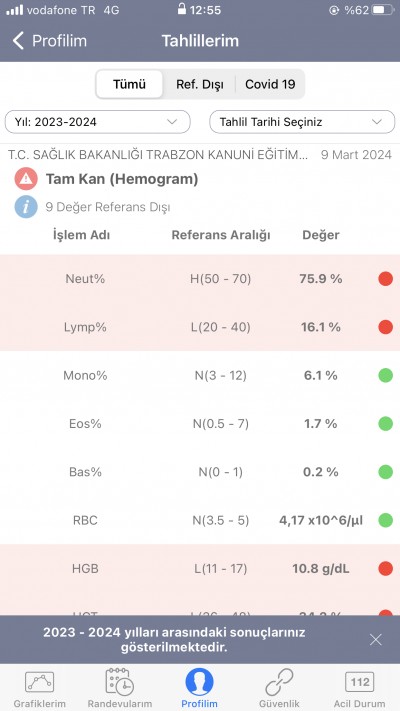Switch to Ref. Dışı filter

200,84
